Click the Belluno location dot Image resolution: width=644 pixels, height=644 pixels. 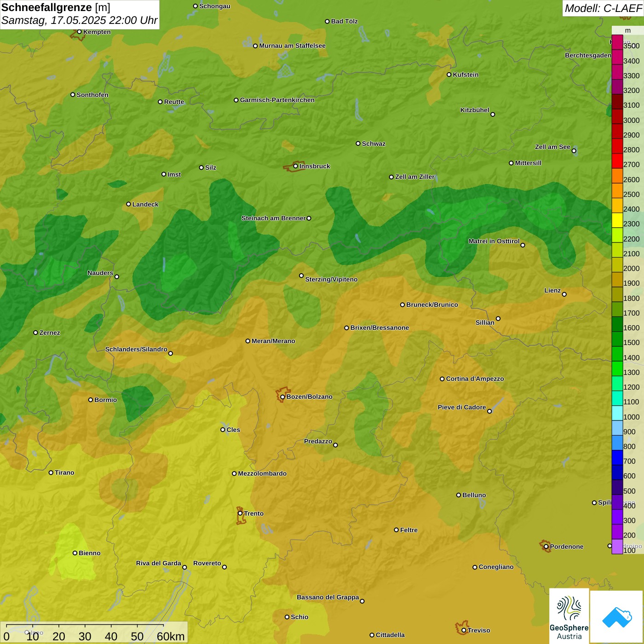[459, 495]
